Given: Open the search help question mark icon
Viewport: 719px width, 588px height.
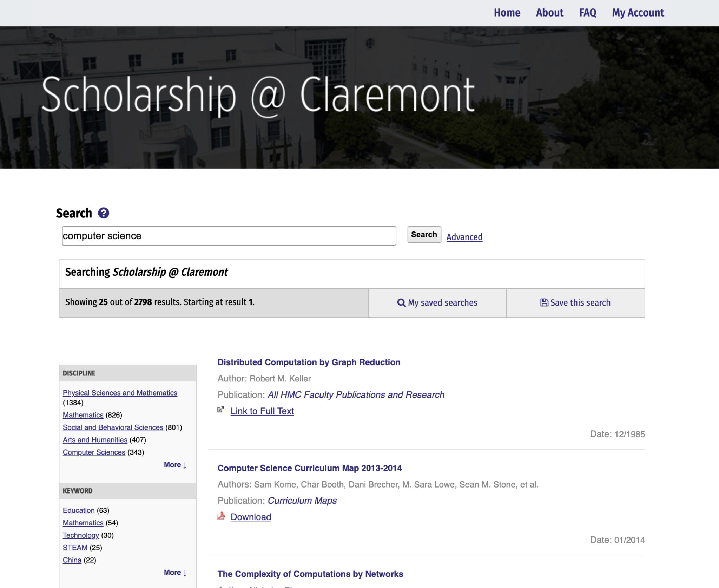Looking at the screenshot, I should pos(103,213).
